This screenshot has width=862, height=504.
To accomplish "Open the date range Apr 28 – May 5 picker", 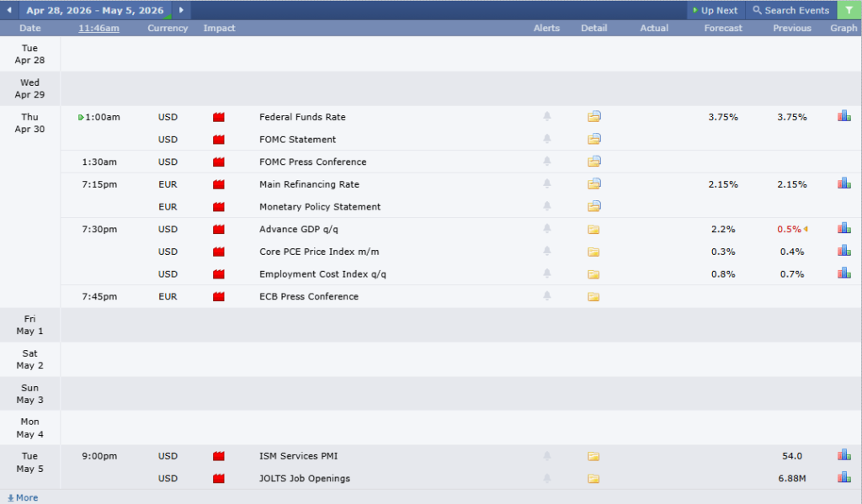I will click(x=94, y=10).
